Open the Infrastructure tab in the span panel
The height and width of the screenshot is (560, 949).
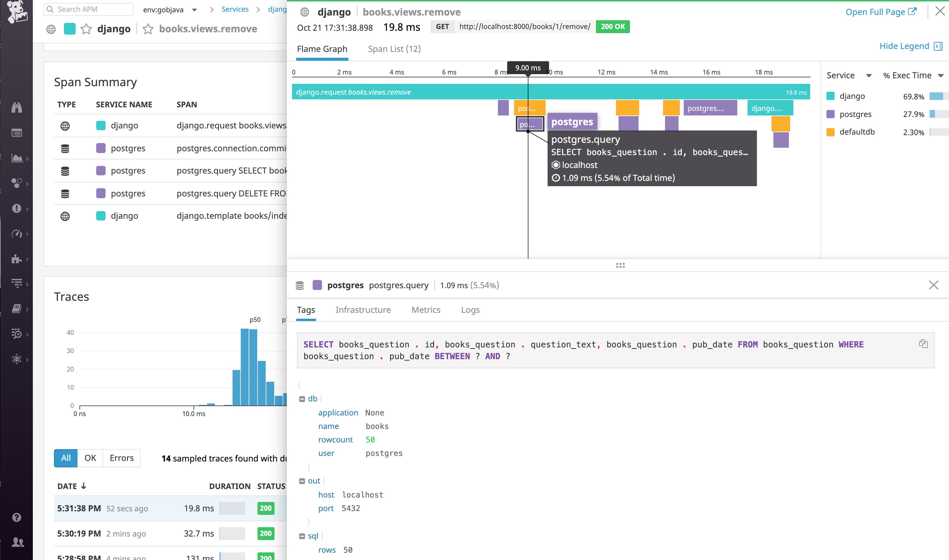tap(363, 309)
